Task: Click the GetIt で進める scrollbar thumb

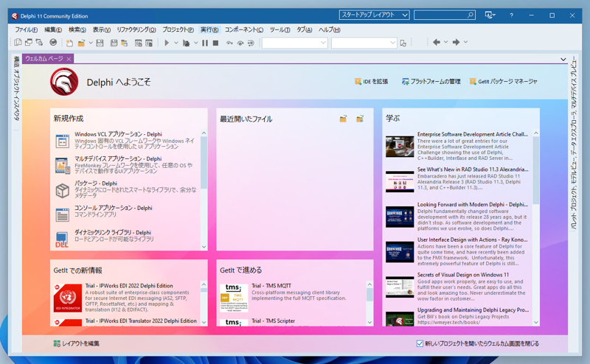Action: [369, 295]
